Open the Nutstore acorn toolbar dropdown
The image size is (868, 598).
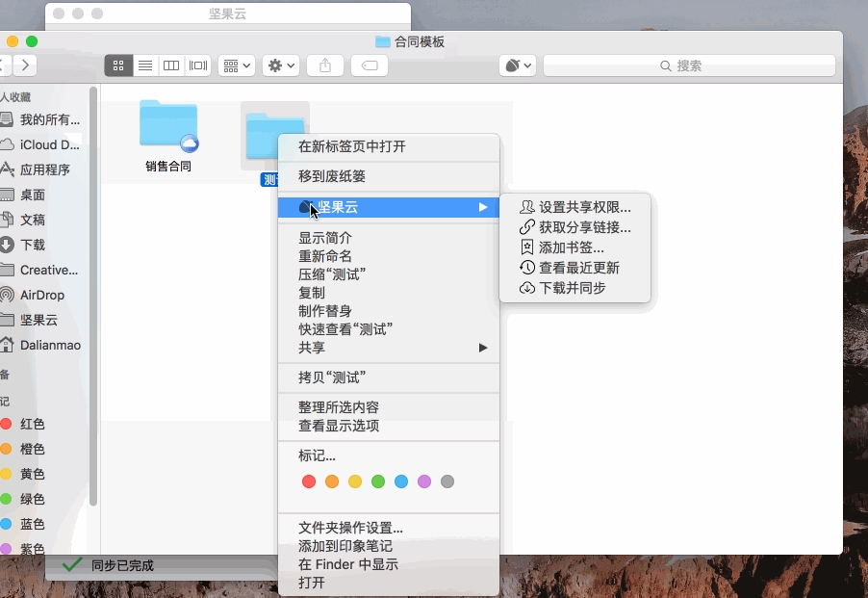click(x=519, y=65)
